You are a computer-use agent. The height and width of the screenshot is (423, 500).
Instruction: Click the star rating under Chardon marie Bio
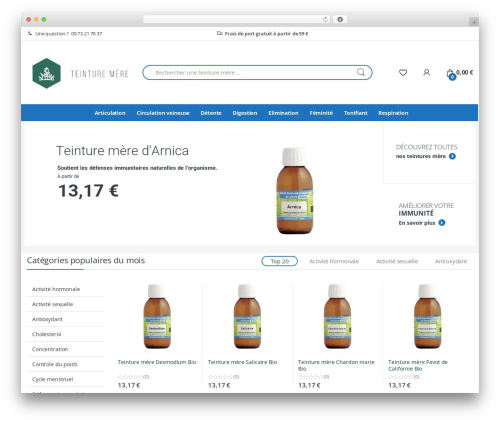[310, 377]
